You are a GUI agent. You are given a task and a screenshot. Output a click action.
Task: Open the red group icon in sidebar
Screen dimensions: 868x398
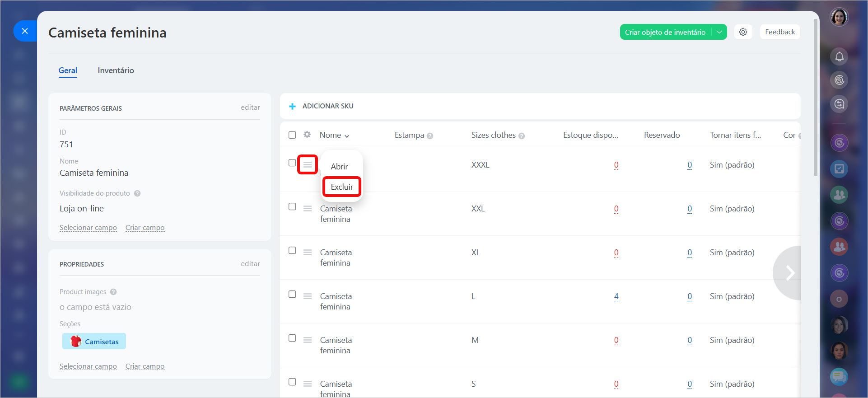point(839,247)
